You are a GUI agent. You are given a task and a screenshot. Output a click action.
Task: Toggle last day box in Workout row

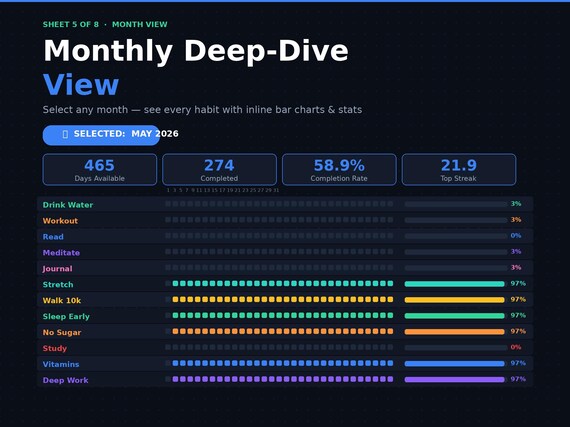[390, 220]
